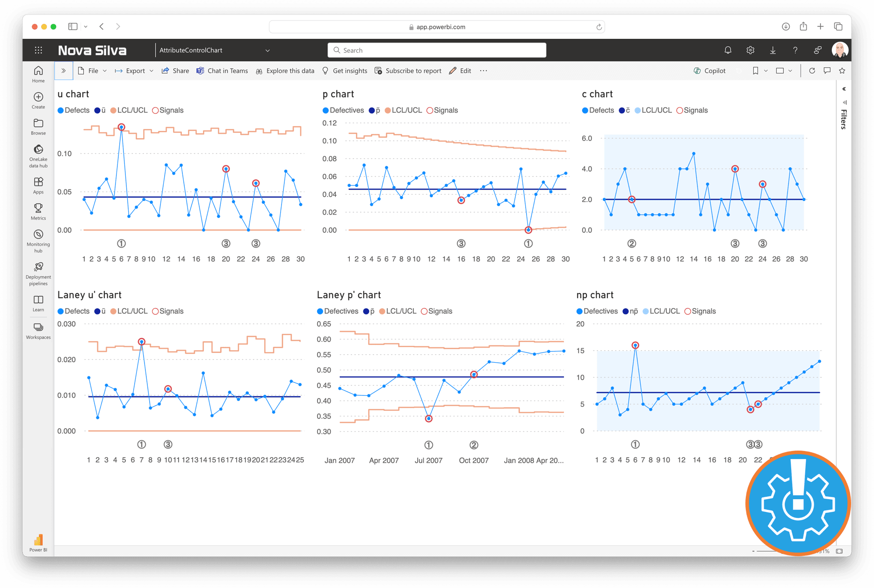Open the File menu

click(x=93, y=71)
